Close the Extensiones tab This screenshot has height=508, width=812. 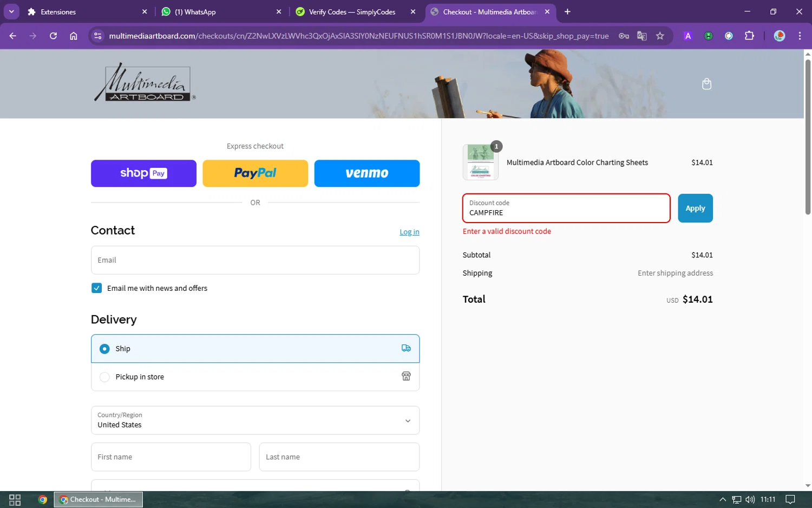[x=145, y=11]
